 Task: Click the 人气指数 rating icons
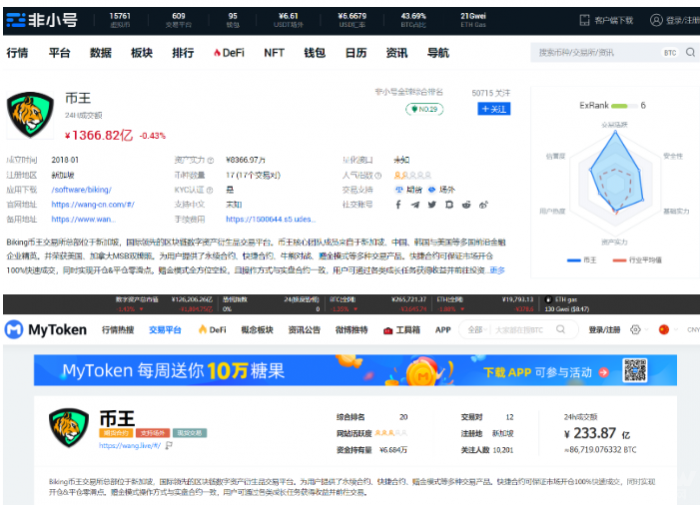click(412, 175)
